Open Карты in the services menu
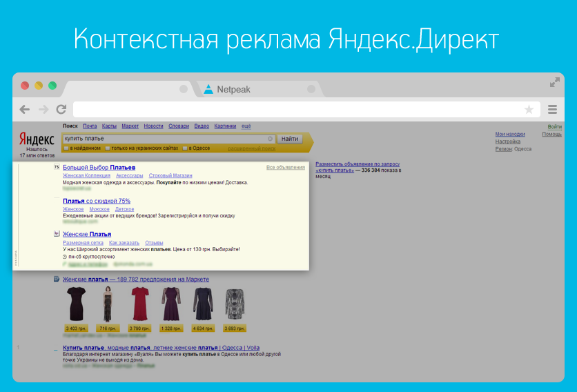The image size is (577, 392). (x=109, y=126)
